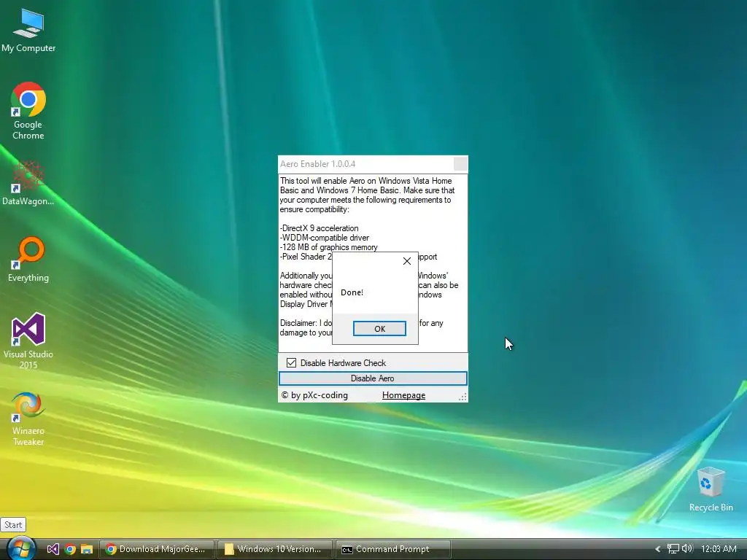This screenshot has width=747, height=560.
Task: Close the Done message box with X
Action: point(407,261)
